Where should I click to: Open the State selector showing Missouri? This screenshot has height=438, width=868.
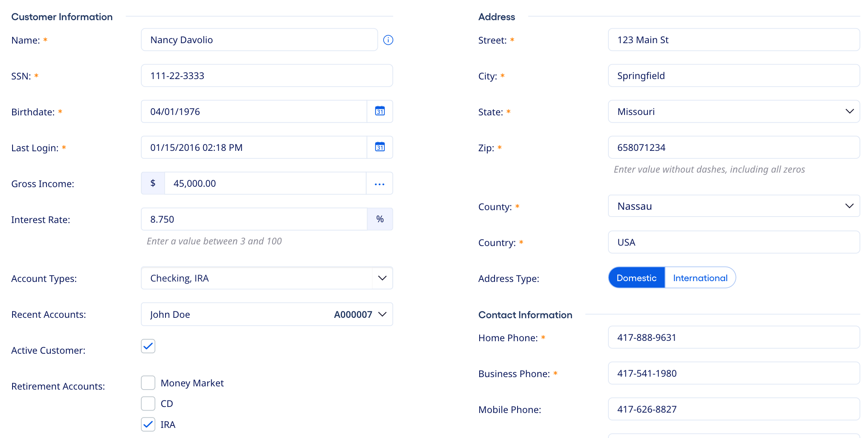pos(734,111)
